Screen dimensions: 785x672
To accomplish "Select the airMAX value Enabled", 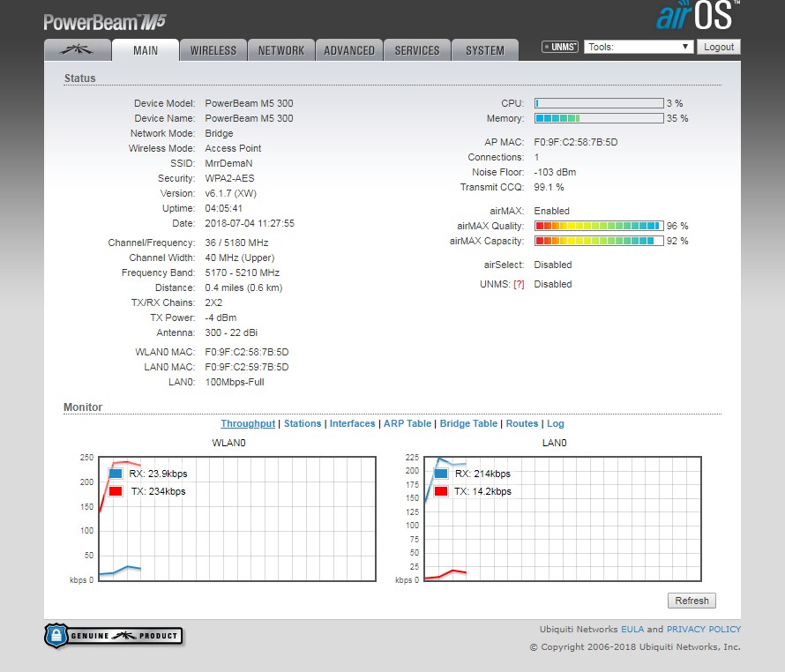I will pos(551,211).
